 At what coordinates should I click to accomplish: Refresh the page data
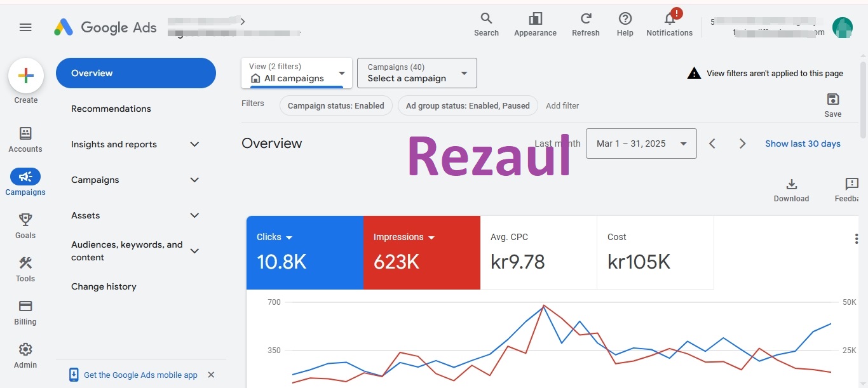586,18
